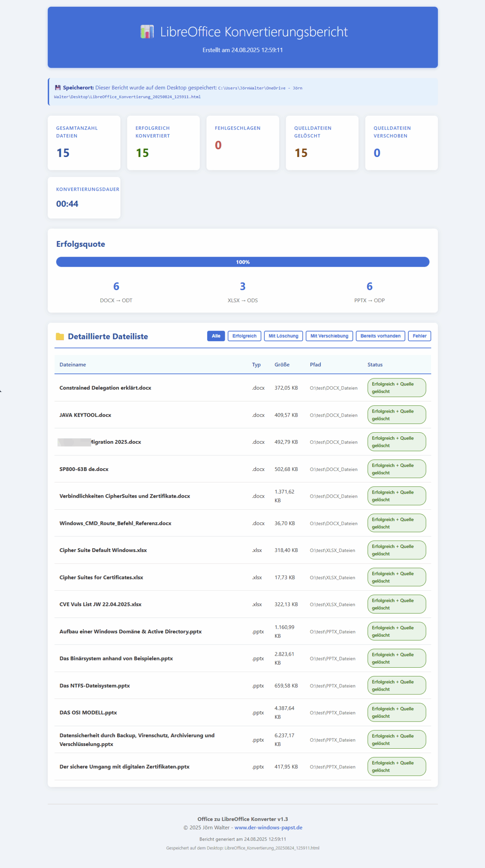
Task: Click the PPTX → ODP count
Action: [x=369, y=287]
